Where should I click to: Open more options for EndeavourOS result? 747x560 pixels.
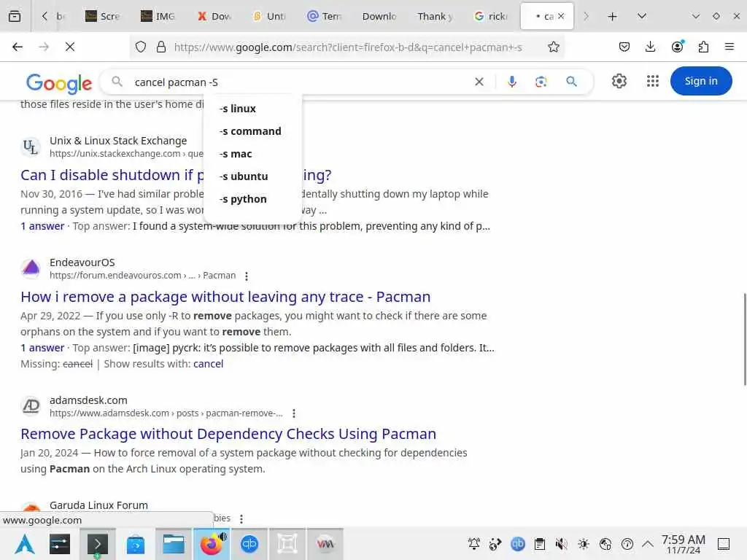click(x=247, y=276)
